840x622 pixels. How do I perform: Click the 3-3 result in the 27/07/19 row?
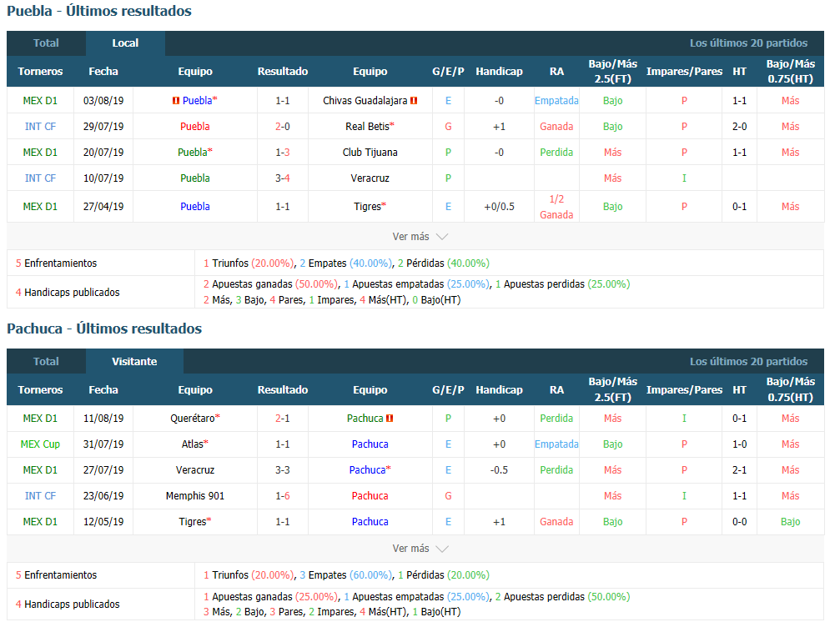[283, 470]
